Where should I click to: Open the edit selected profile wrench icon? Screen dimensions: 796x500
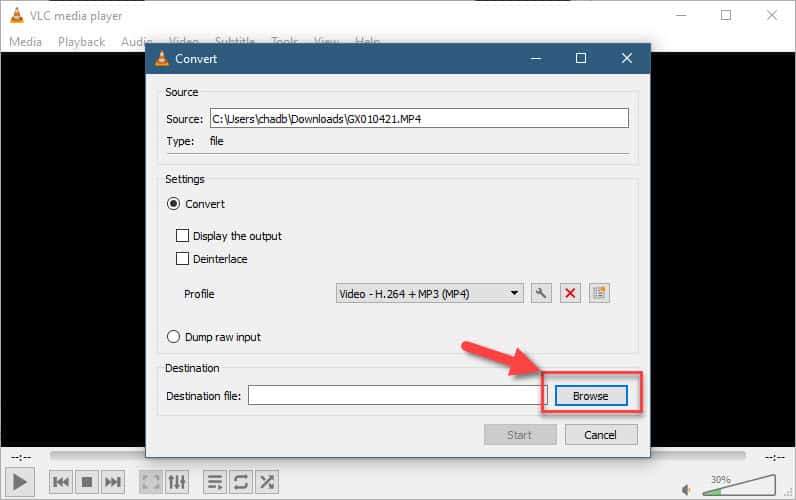click(541, 293)
